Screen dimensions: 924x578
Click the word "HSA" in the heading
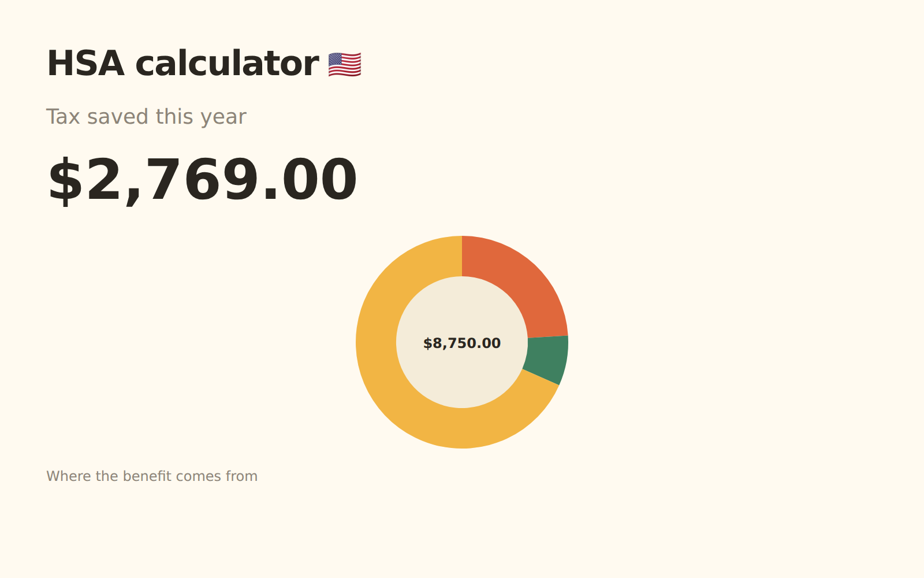point(85,64)
